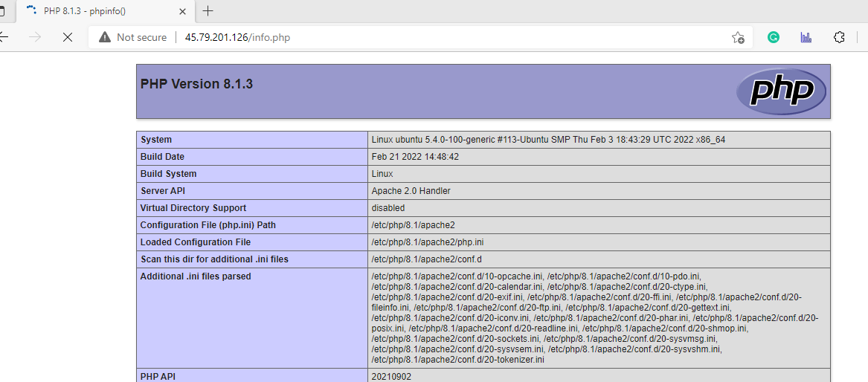Select the PHP API value 20210902
The height and width of the screenshot is (382, 868).
click(x=391, y=377)
